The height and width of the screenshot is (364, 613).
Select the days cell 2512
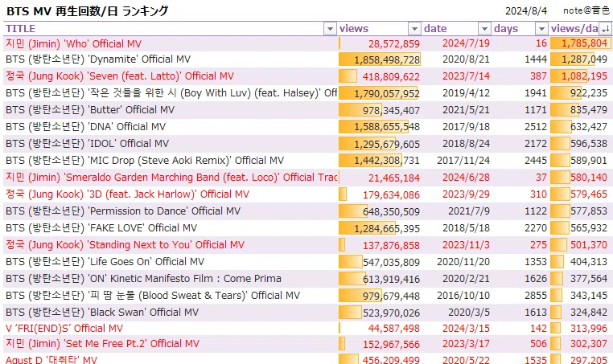coord(536,127)
